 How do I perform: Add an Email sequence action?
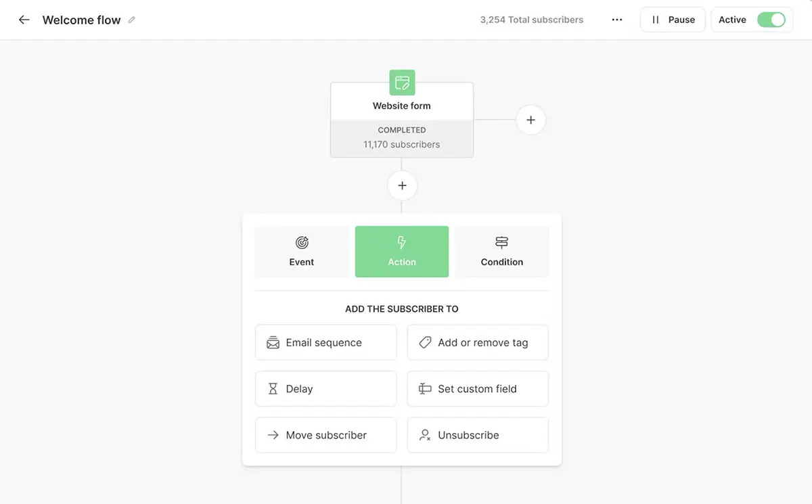click(x=325, y=342)
